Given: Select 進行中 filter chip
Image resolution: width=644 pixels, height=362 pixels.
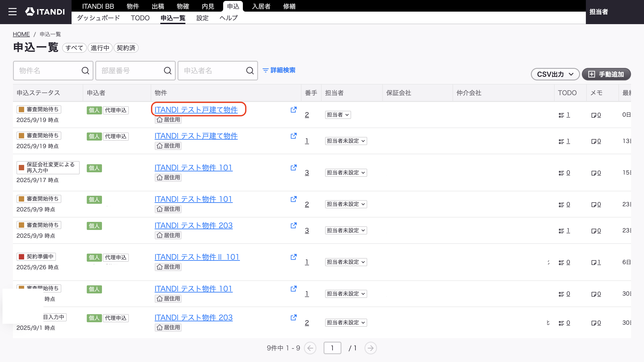Looking at the screenshot, I should click(x=100, y=48).
